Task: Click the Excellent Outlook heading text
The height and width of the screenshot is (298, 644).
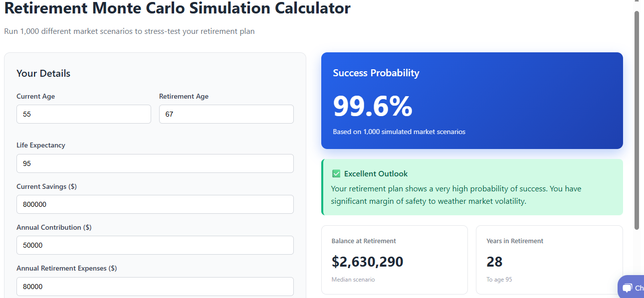Action: [x=376, y=174]
